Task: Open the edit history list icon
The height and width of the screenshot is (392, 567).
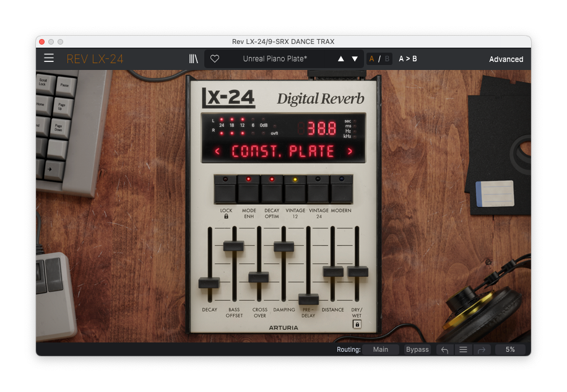Action: click(x=463, y=350)
